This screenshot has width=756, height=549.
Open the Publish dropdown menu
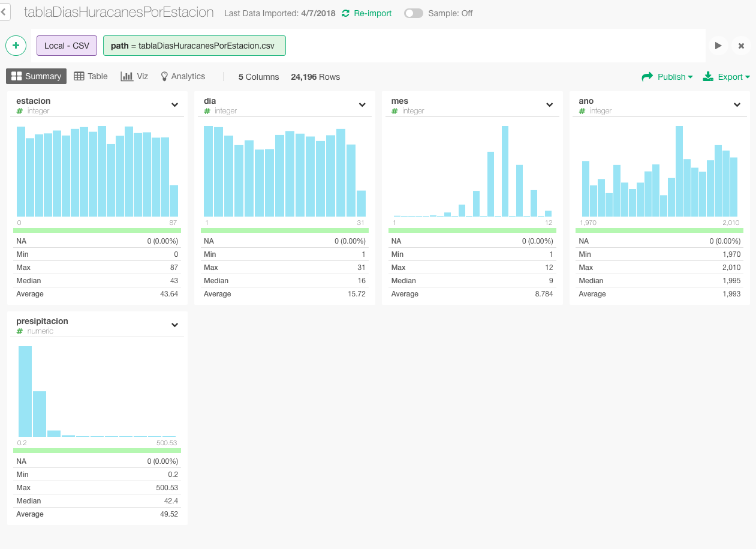coord(667,77)
